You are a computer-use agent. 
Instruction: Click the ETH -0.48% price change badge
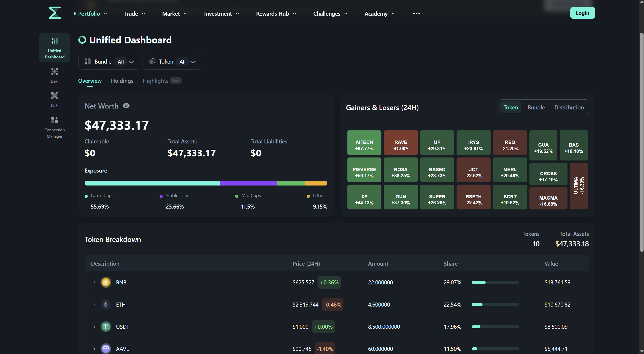click(x=332, y=305)
